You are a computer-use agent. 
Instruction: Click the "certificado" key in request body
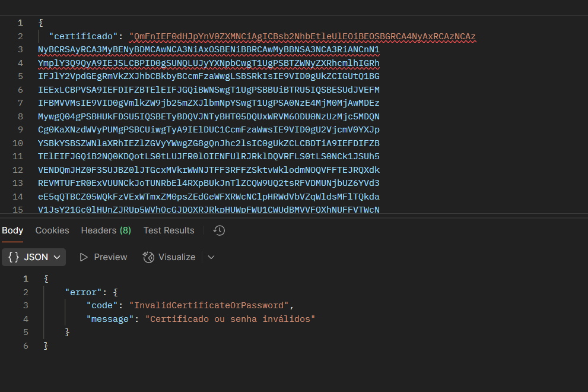click(83, 36)
